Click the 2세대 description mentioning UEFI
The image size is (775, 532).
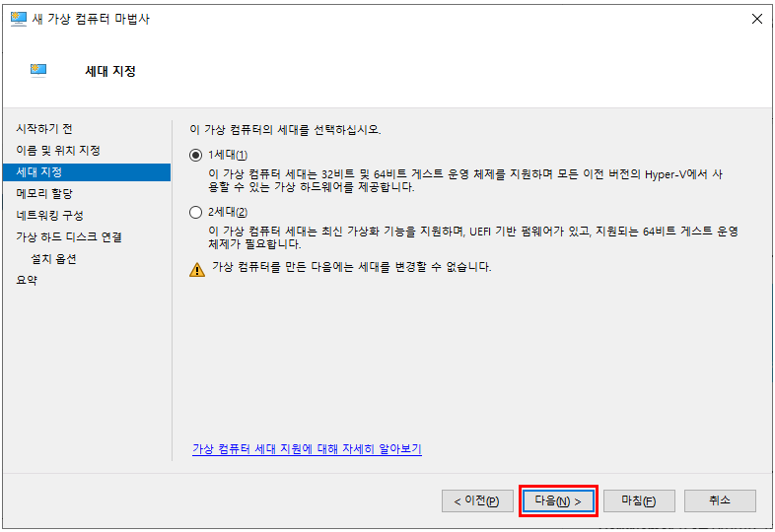473,237
